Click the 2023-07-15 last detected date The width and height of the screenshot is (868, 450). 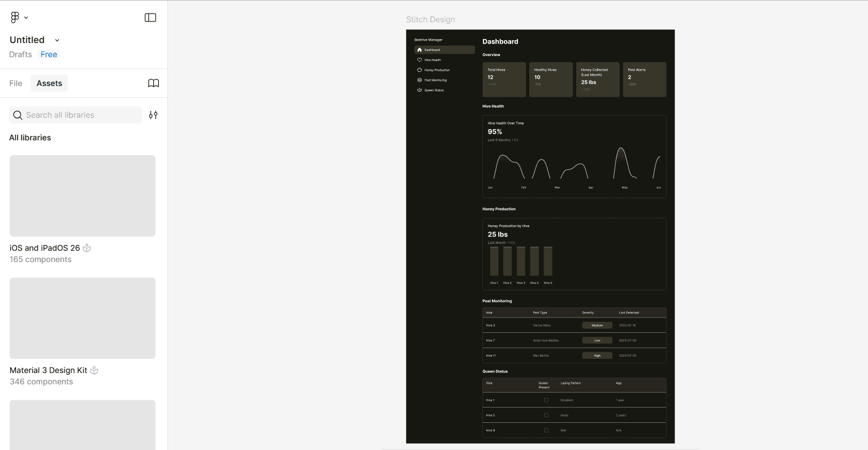coord(628,325)
